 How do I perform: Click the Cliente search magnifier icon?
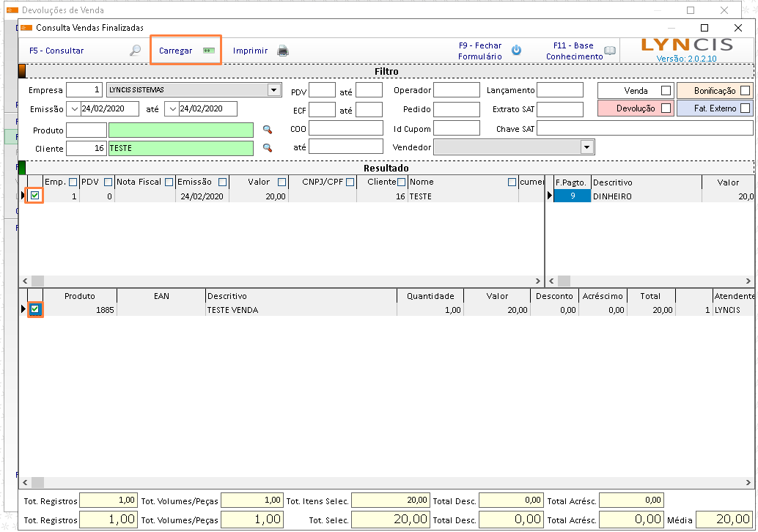pos(268,148)
